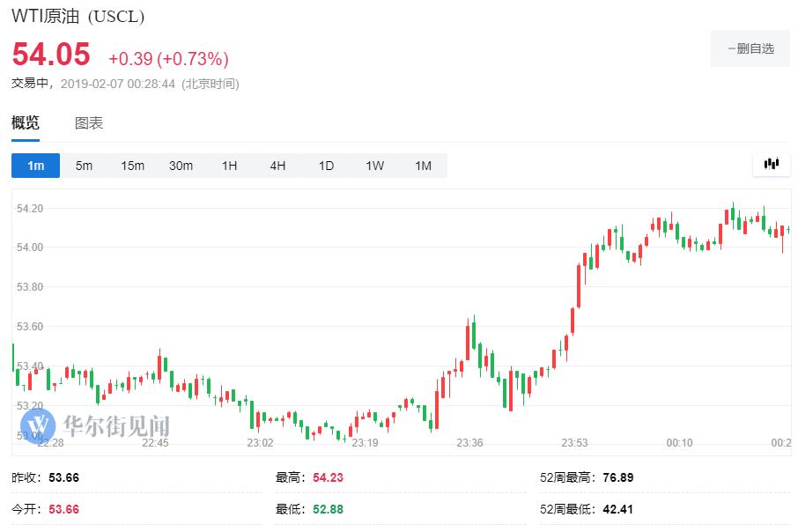Screen dimensions: 798x532
Task: Switch chart to 15m interval
Action: coord(132,166)
